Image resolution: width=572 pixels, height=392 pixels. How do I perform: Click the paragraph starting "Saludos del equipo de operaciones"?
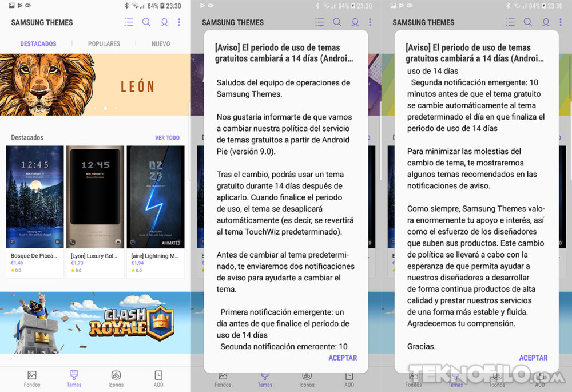[x=284, y=88]
